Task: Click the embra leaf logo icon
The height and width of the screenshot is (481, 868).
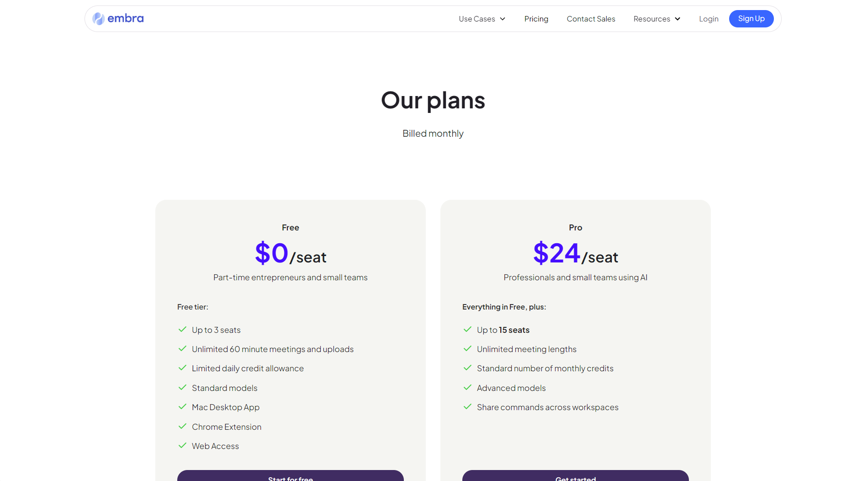Action: [x=98, y=19]
